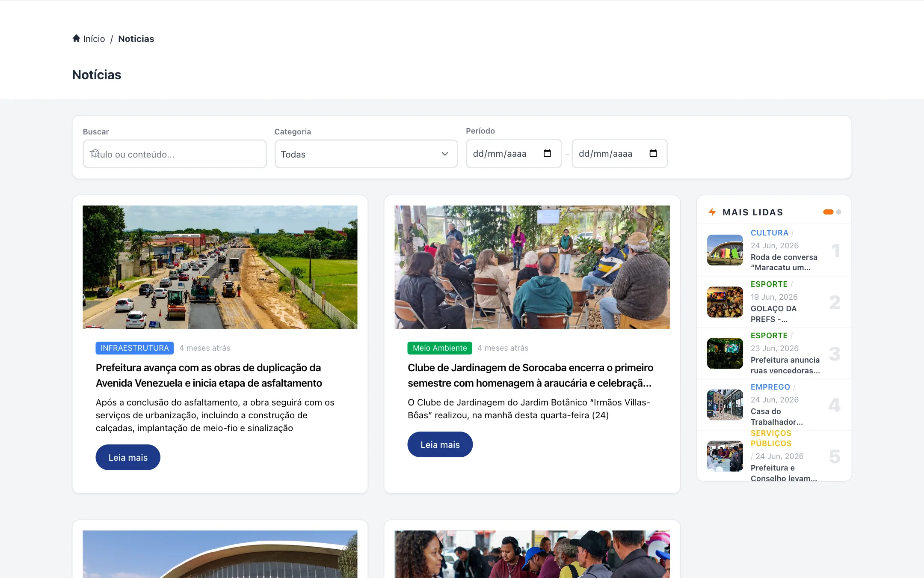Screen dimensions: 924x578
Task: Select the Meio Ambiente category tag
Action: pyautogui.click(x=440, y=348)
